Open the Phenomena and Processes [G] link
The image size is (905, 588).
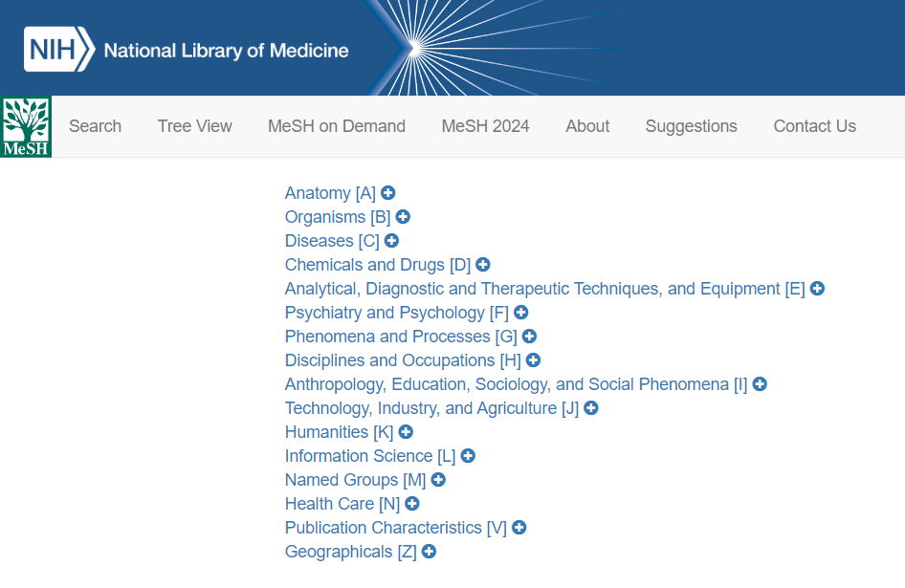pyautogui.click(x=402, y=336)
